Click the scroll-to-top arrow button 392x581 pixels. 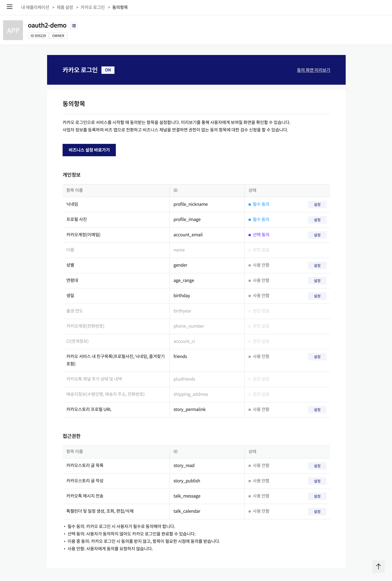[x=378, y=566]
